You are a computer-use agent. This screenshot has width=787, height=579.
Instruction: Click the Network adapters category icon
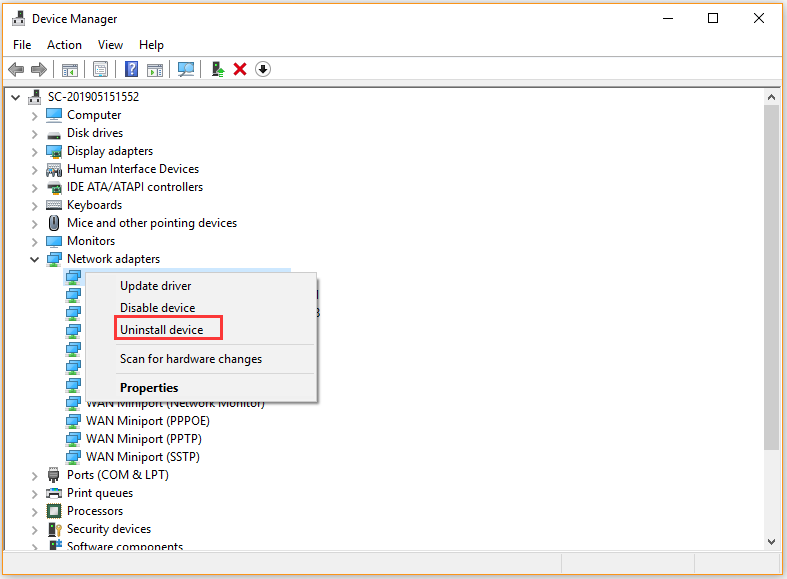tap(54, 259)
